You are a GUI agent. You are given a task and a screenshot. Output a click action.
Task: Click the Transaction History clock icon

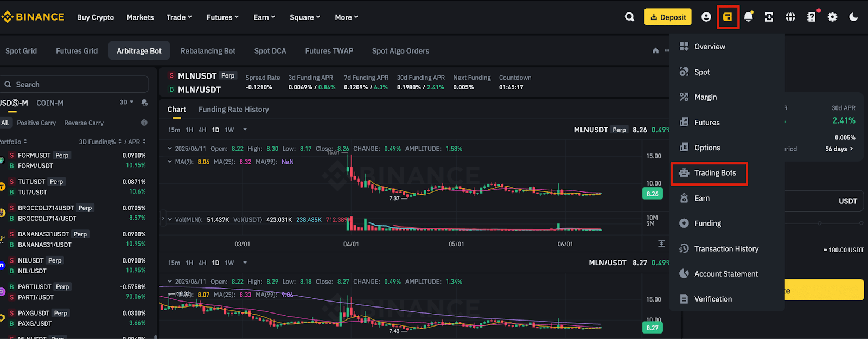[684, 248]
